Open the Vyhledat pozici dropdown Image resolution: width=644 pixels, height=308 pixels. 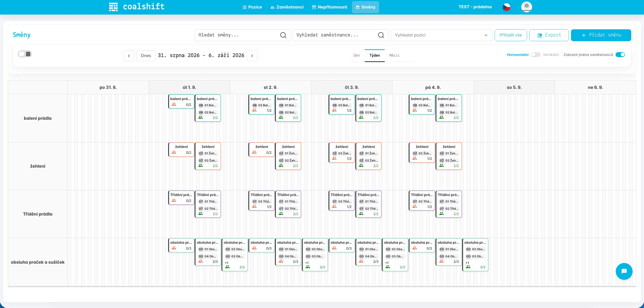click(441, 35)
